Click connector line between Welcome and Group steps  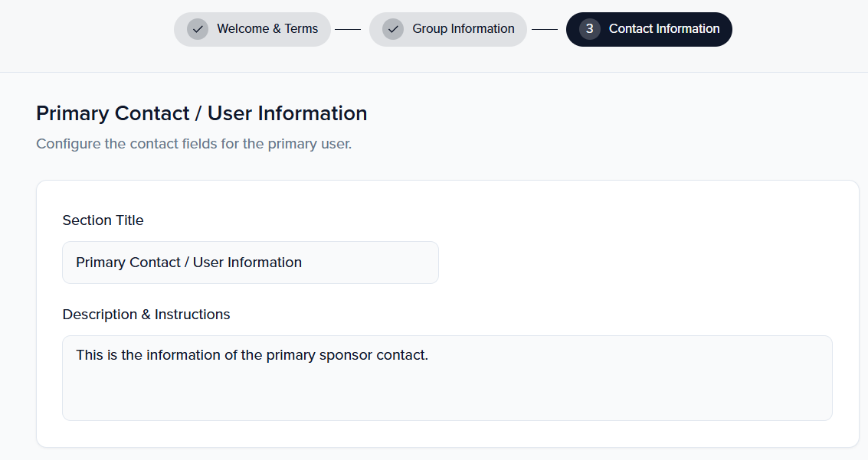coord(348,29)
